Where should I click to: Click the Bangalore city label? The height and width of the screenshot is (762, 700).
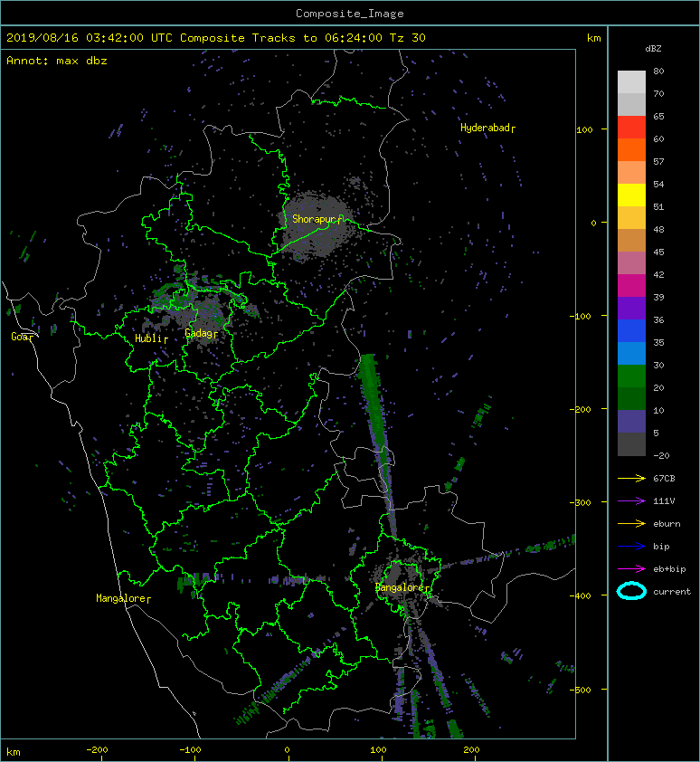point(402,587)
